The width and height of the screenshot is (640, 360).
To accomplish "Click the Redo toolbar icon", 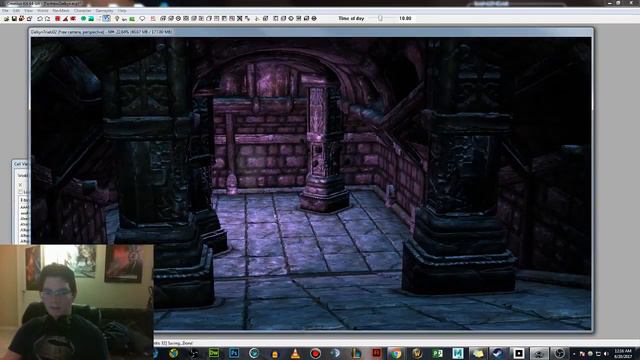I will (x=47, y=18).
